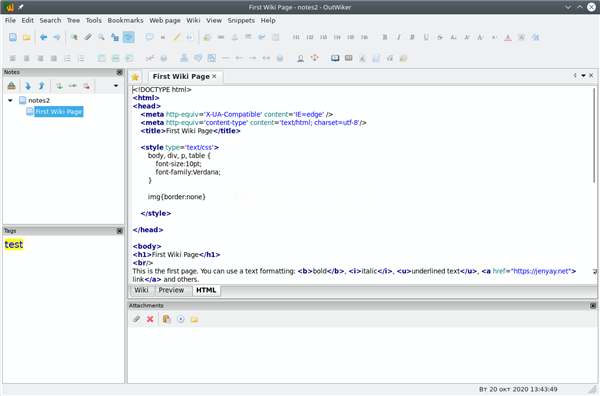Click the red text color icon
The width and height of the screenshot is (600, 396).
coord(508,37)
